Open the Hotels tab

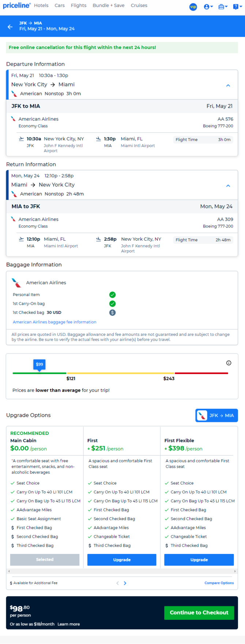click(41, 5)
